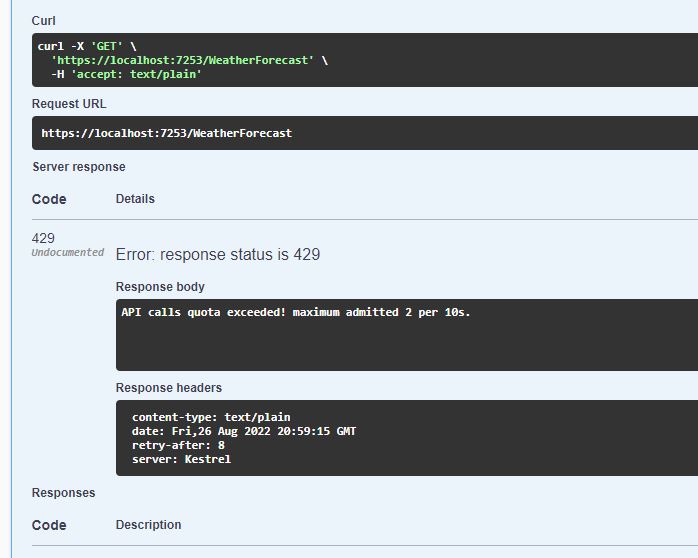Click the Curl section label

point(44,21)
